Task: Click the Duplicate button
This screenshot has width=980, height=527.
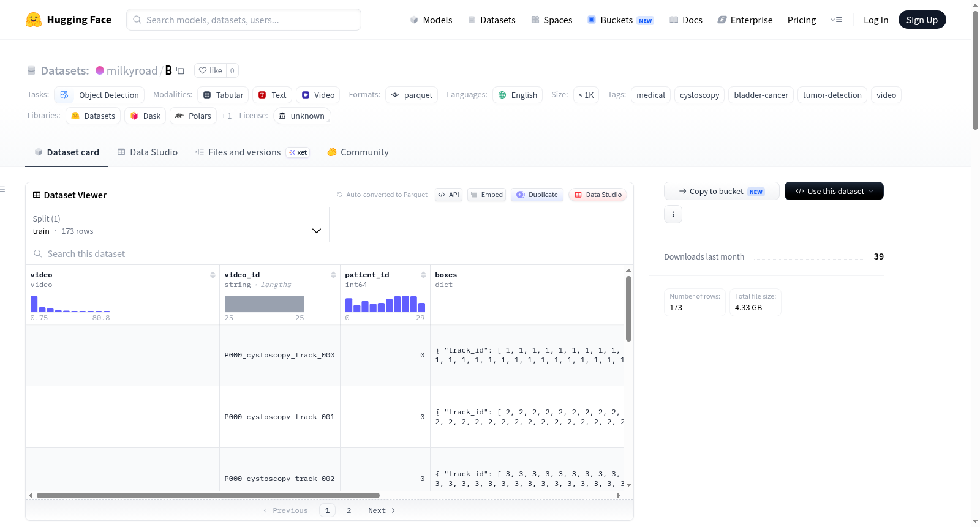Action: tap(537, 195)
